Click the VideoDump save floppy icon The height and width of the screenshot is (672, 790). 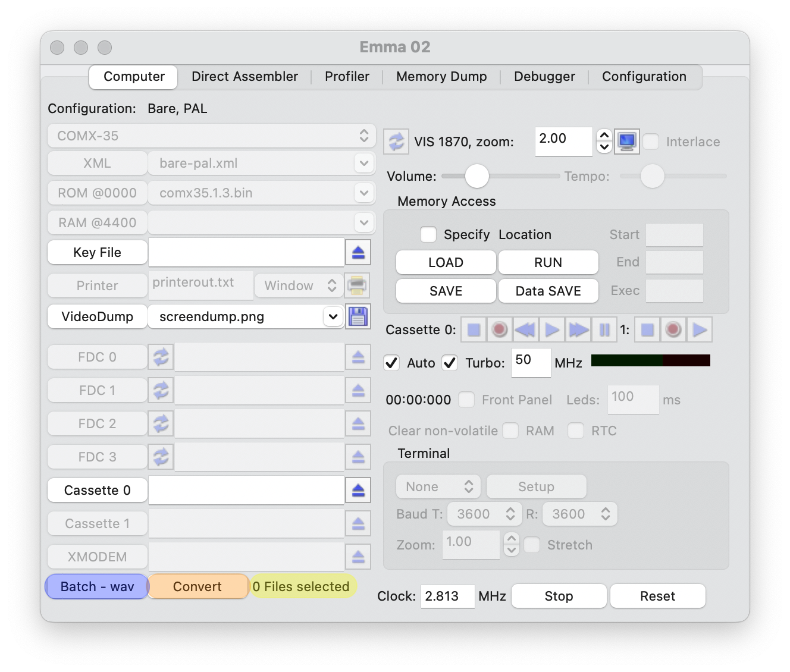click(x=358, y=316)
